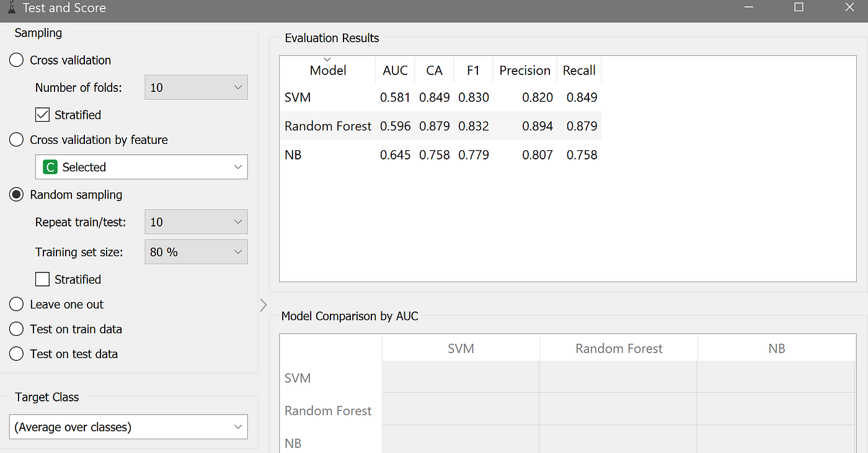The width and height of the screenshot is (868, 453).
Task: Open the Number of folds dropdown
Action: [x=196, y=87]
